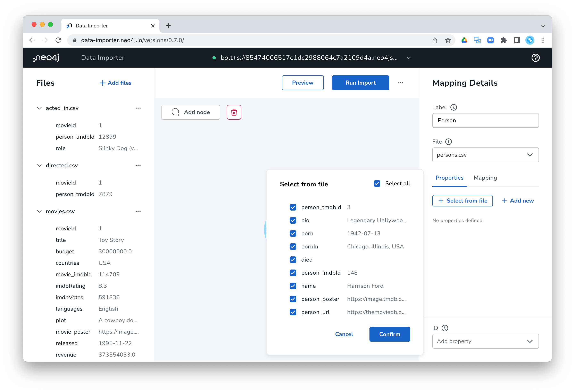Click the Add node icon

coord(175,112)
